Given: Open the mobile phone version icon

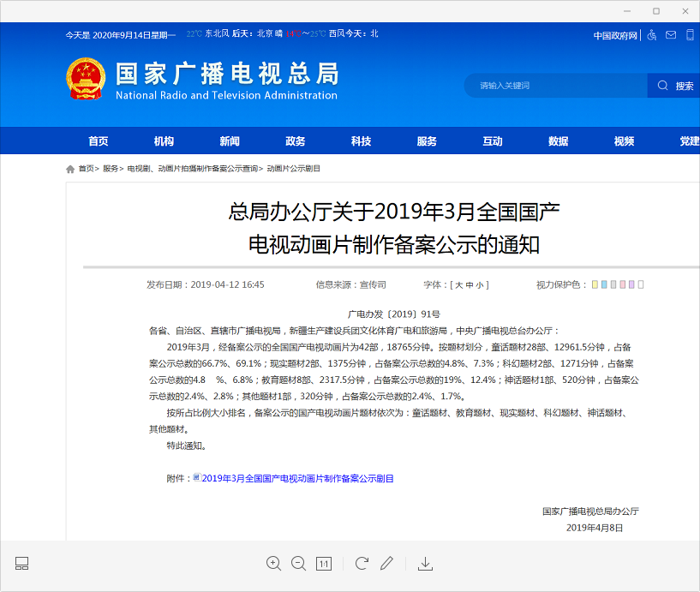Looking at the screenshot, I should click(690, 35).
